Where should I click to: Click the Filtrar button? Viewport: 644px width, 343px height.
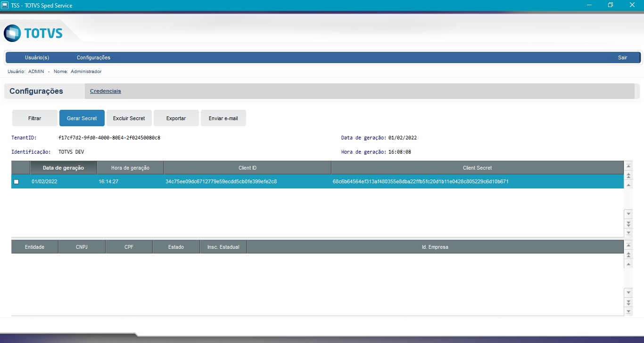(x=35, y=118)
